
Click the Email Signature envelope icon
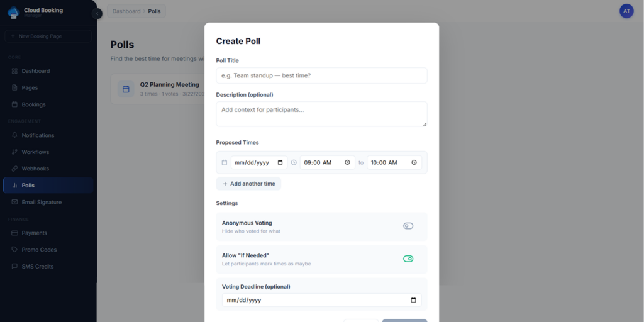pos(15,202)
